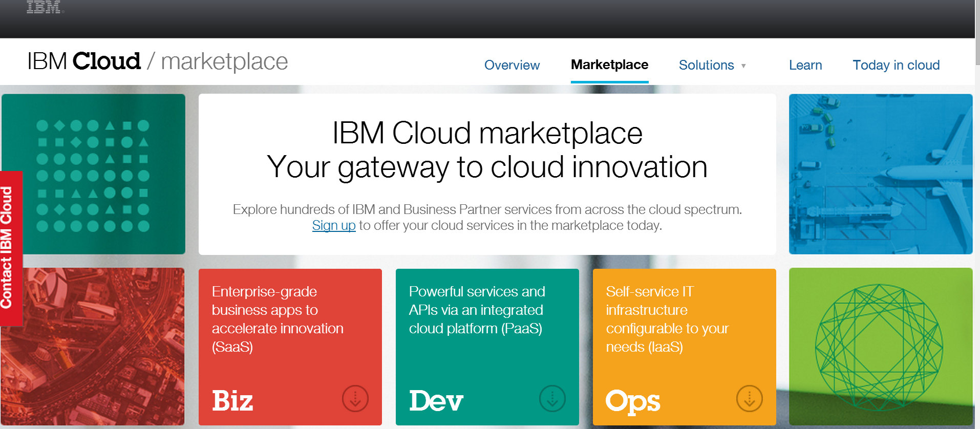
Task: Click the green geometric circle thumbnail
Action: click(880, 347)
